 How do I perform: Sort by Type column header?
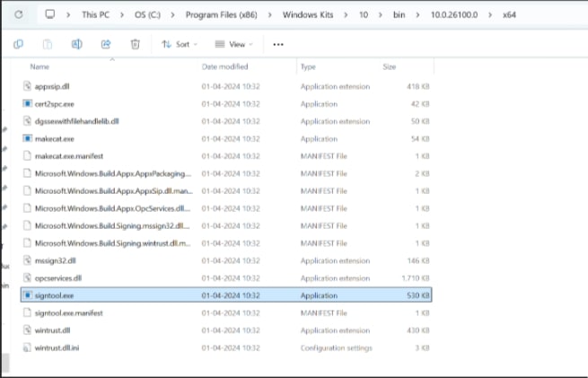coord(308,66)
